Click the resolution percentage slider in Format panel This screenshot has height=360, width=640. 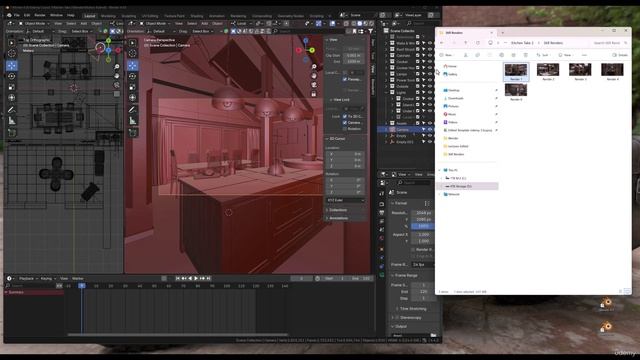(422, 226)
